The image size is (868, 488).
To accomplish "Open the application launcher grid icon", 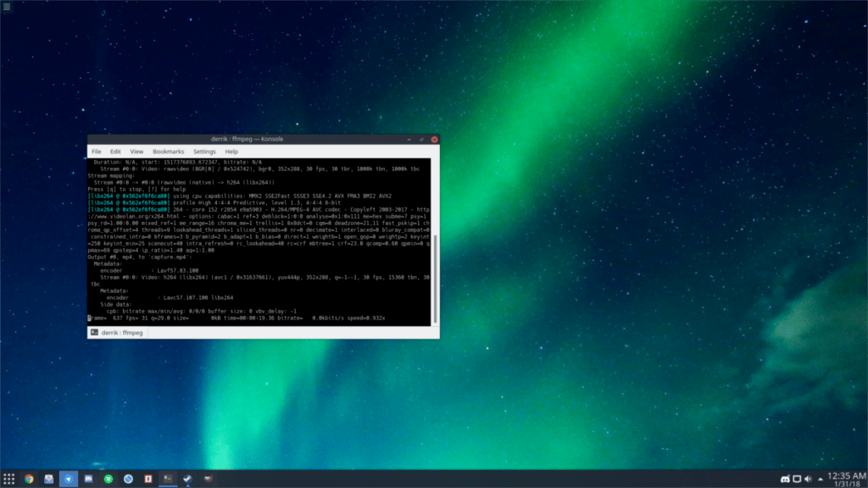I will coord(10,479).
